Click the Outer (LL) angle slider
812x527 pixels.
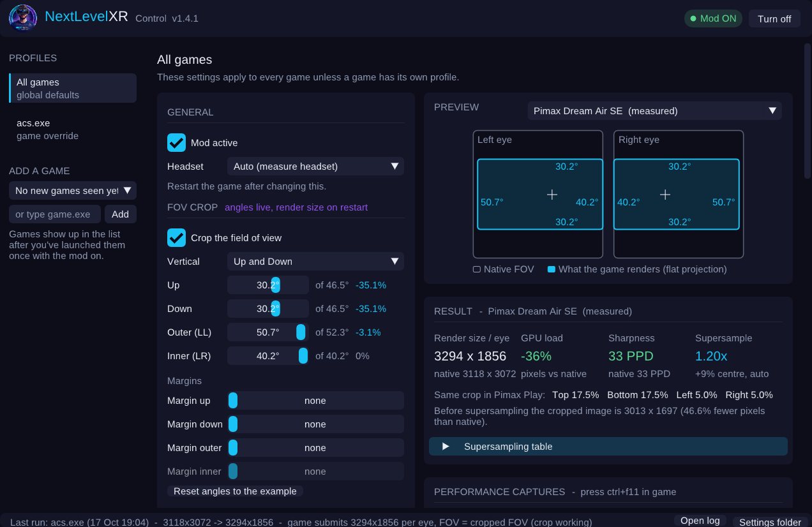(x=268, y=332)
